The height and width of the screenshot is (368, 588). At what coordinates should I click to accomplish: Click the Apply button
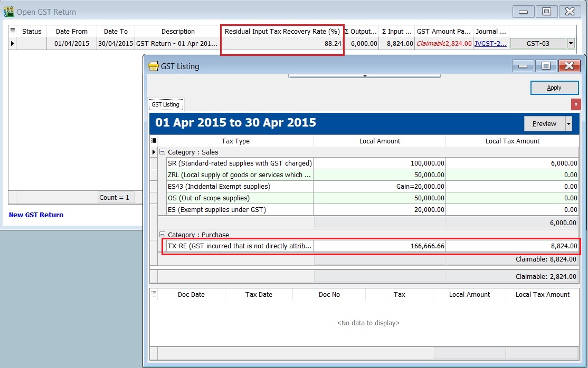(554, 88)
